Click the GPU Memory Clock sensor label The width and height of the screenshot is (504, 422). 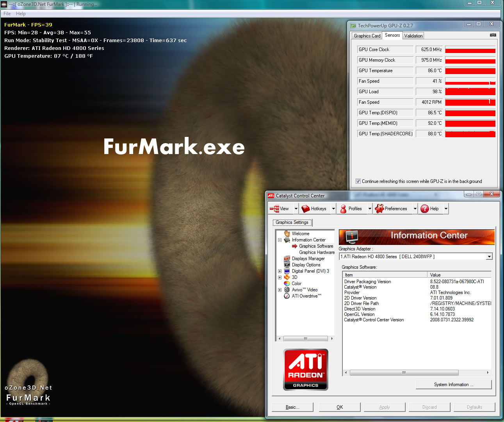click(x=385, y=60)
